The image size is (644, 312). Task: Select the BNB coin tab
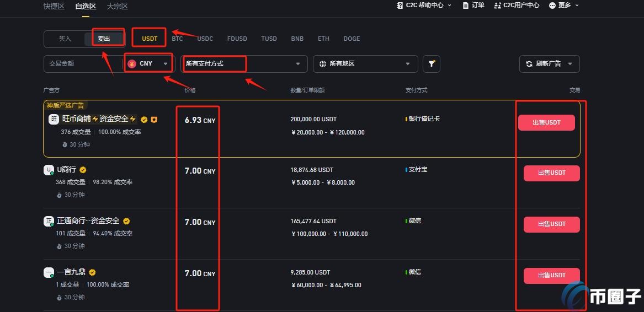297,39
